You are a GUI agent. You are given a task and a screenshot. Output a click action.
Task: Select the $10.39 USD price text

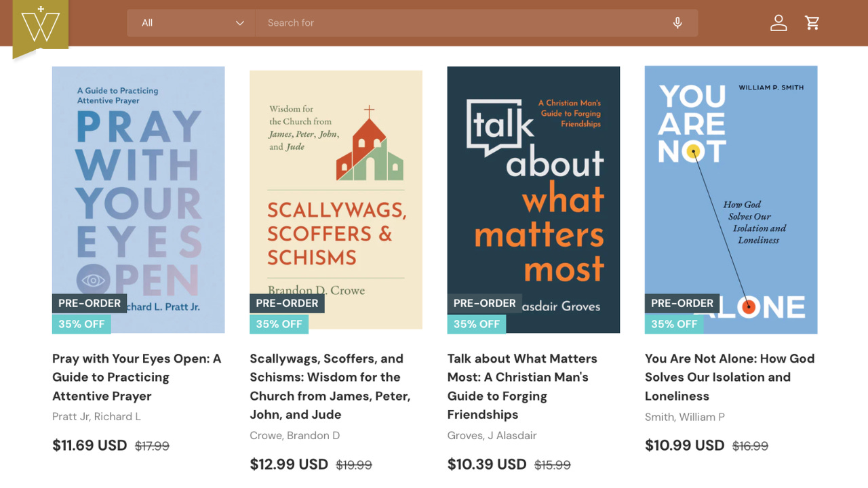(487, 464)
